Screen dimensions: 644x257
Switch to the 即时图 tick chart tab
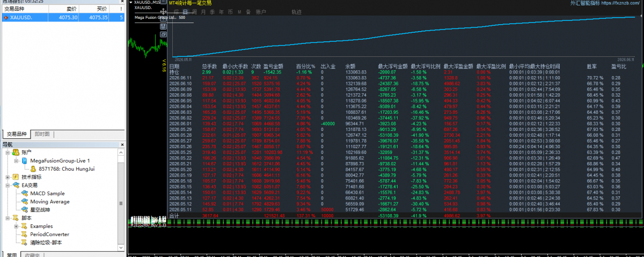pos(42,134)
